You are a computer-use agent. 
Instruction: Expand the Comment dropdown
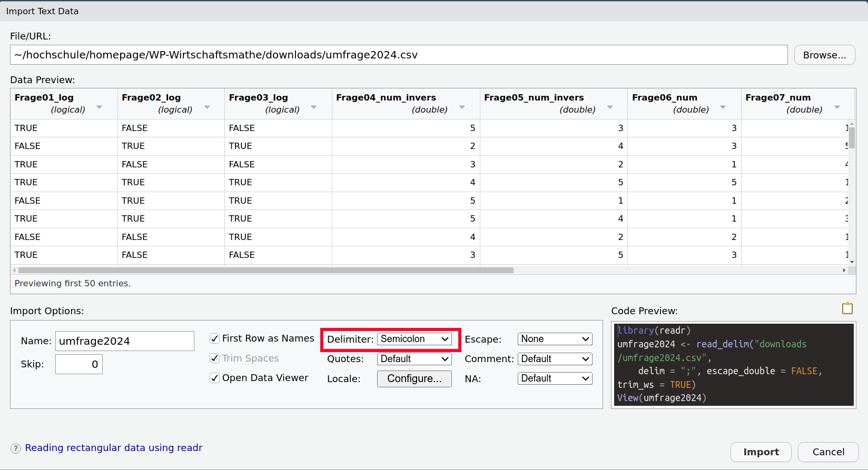click(x=555, y=359)
